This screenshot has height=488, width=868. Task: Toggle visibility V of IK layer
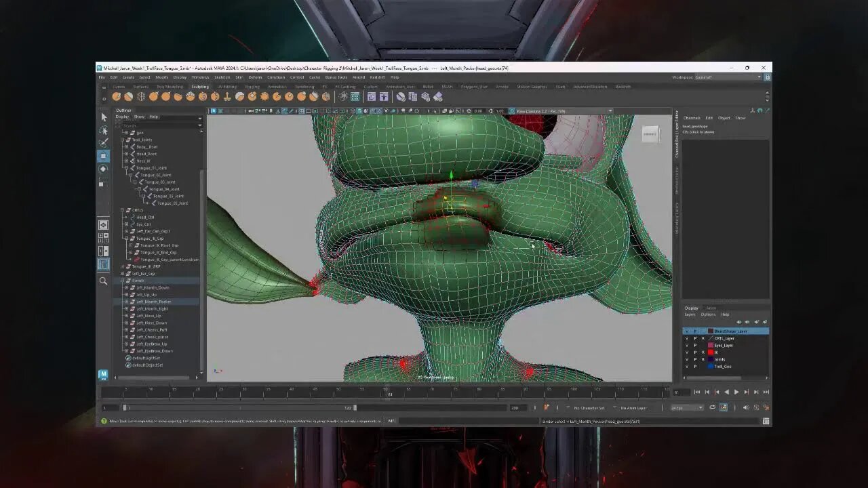[687, 352]
